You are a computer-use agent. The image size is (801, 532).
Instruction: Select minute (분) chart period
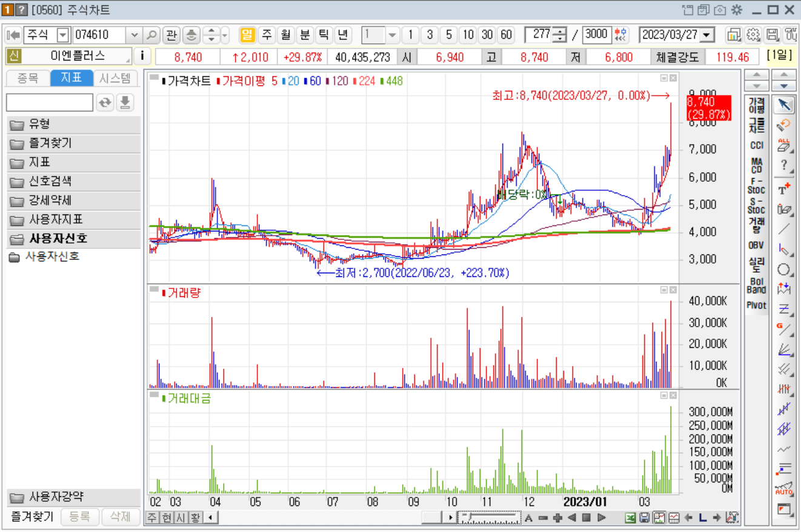pyautogui.click(x=305, y=35)
